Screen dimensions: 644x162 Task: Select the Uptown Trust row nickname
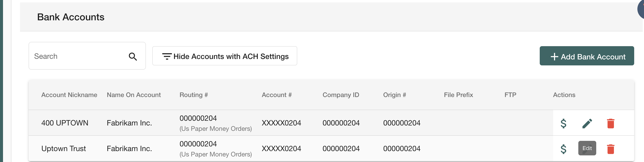pos(64,149)
